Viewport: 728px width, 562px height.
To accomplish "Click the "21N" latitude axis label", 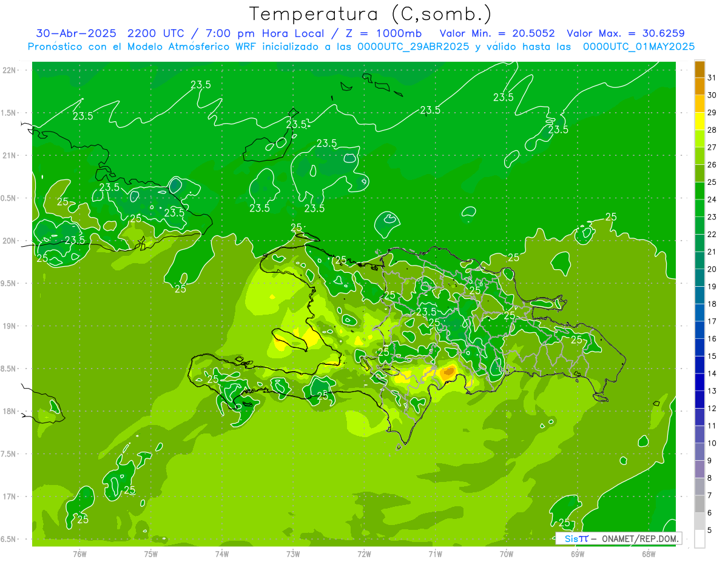I will coord(10,155).
